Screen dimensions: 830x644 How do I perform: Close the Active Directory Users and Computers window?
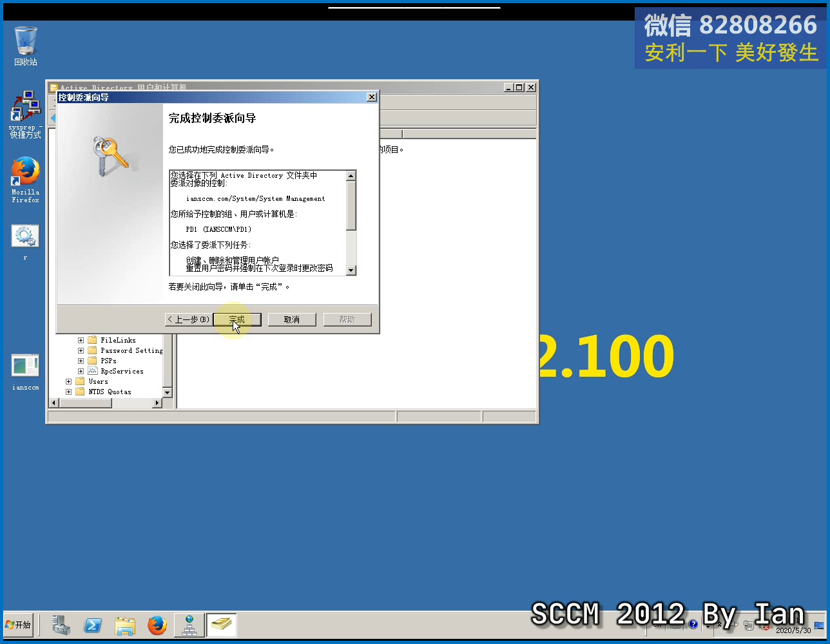pyautogui.click(x=531, y=88)
